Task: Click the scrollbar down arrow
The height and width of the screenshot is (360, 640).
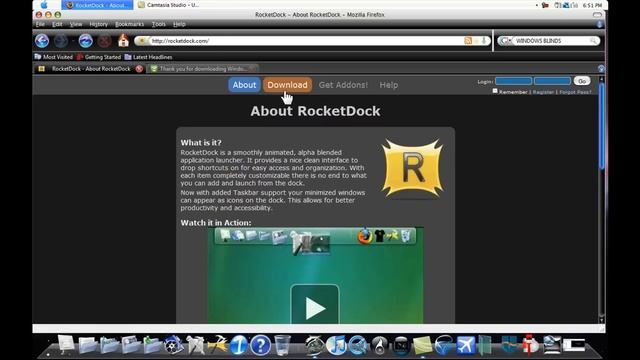Action: click(601, 320)
